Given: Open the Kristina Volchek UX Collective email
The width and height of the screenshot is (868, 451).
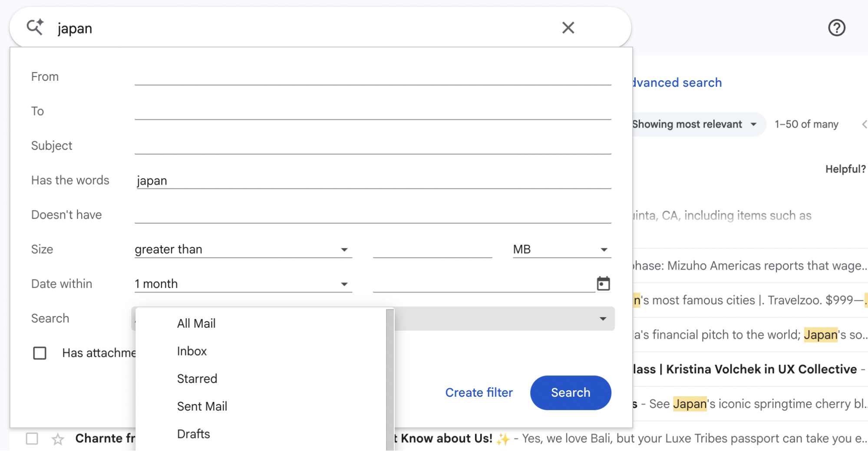Looking at the screenshot, I should (x=750, y=369).
